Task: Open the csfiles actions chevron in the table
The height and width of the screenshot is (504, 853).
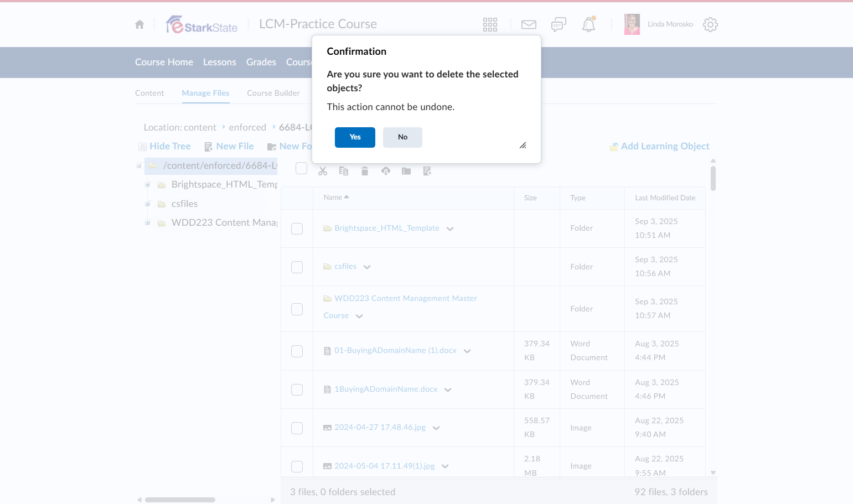Action: click(x=367, y=267)
